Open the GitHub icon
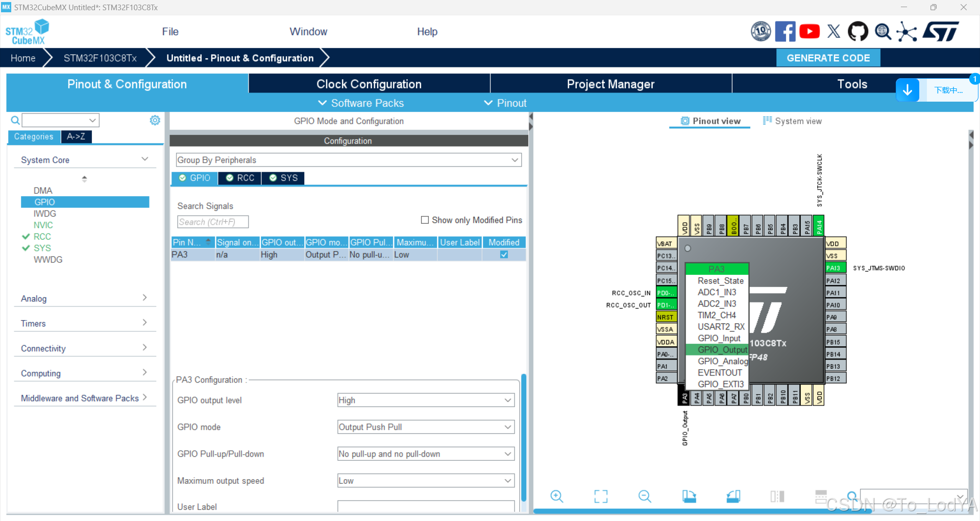This screenshot has width=980, height=521. pos(858,31)
